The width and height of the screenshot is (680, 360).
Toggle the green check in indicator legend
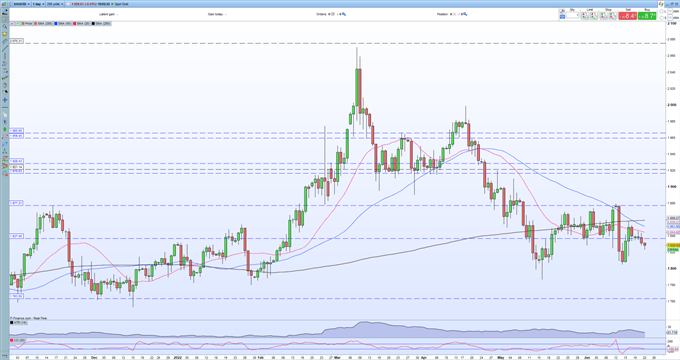[x=17, y=23]
